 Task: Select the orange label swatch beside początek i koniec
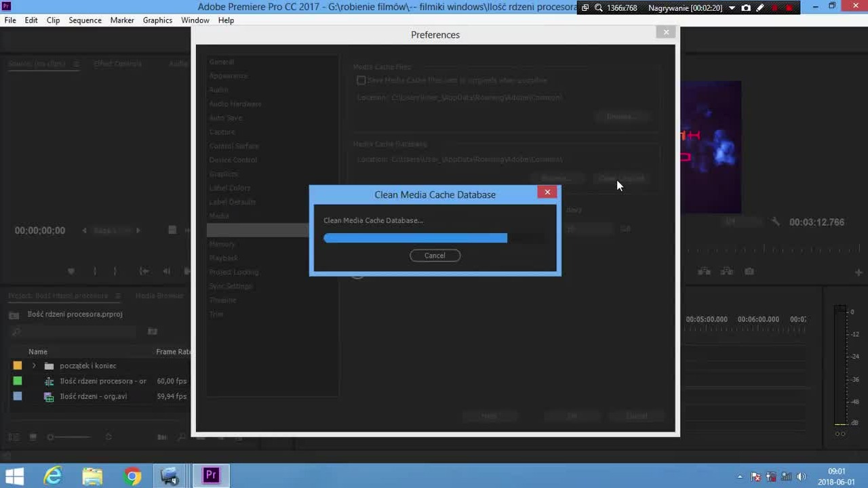18,366
